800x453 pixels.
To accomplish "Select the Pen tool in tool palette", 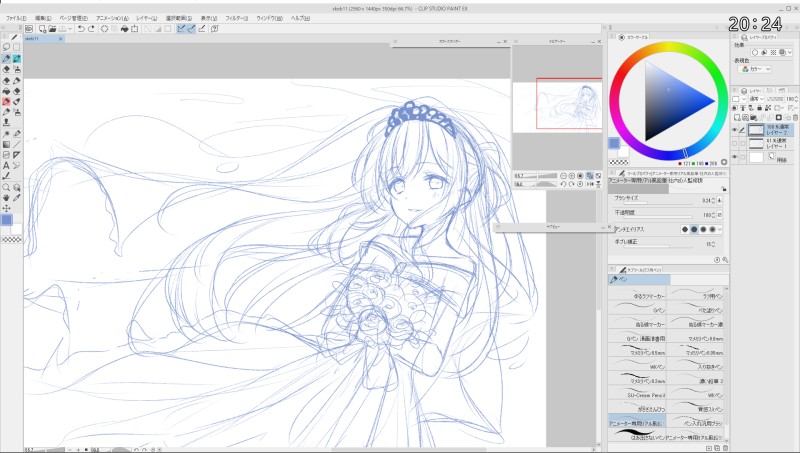I will tap(6, 59).
